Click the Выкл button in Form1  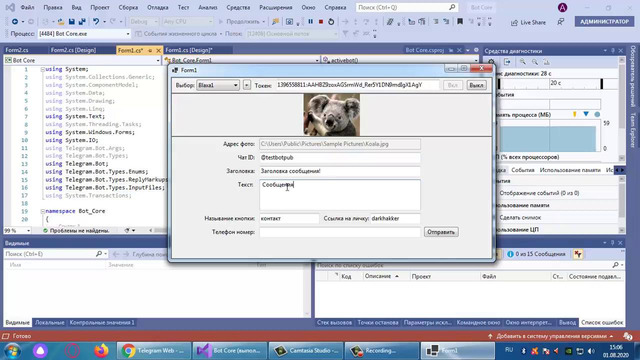476,85
